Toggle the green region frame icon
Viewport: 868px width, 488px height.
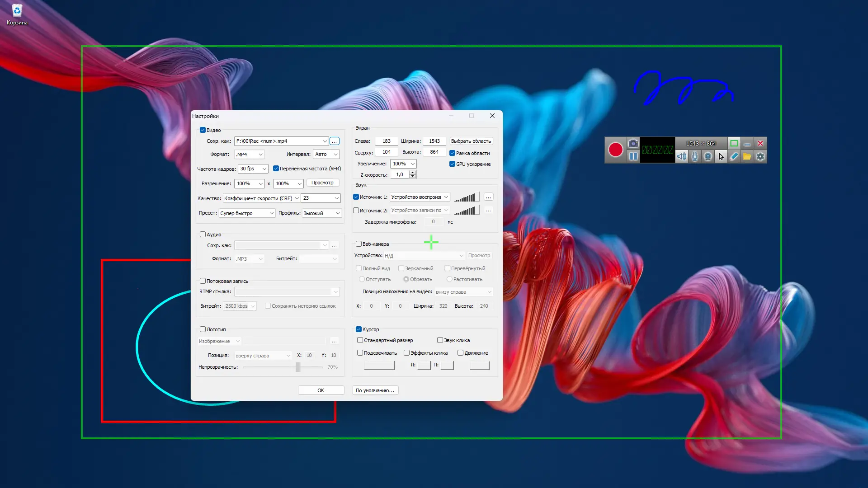click(x=734, y=143)
